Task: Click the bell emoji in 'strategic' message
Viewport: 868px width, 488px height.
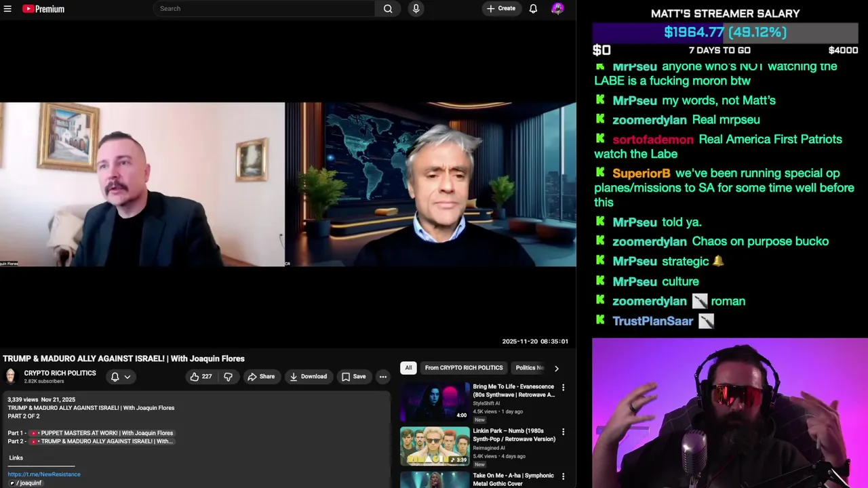Action: [718, 261]
